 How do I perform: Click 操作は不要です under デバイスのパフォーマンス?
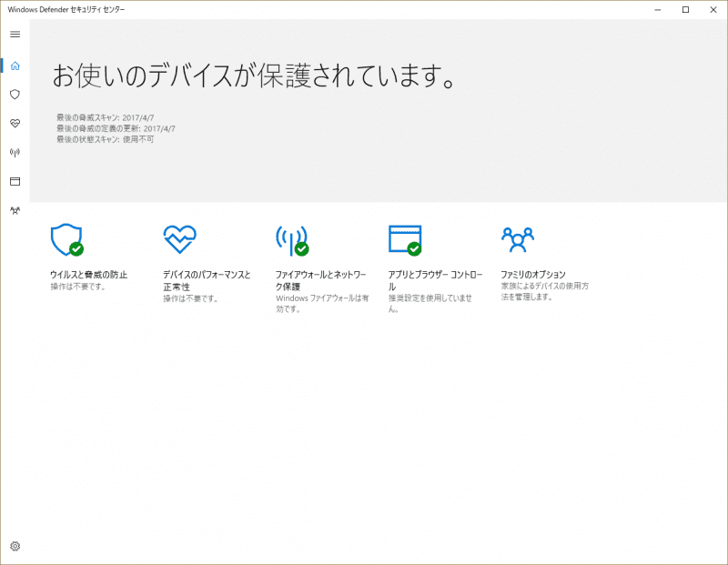click(191, 298)
